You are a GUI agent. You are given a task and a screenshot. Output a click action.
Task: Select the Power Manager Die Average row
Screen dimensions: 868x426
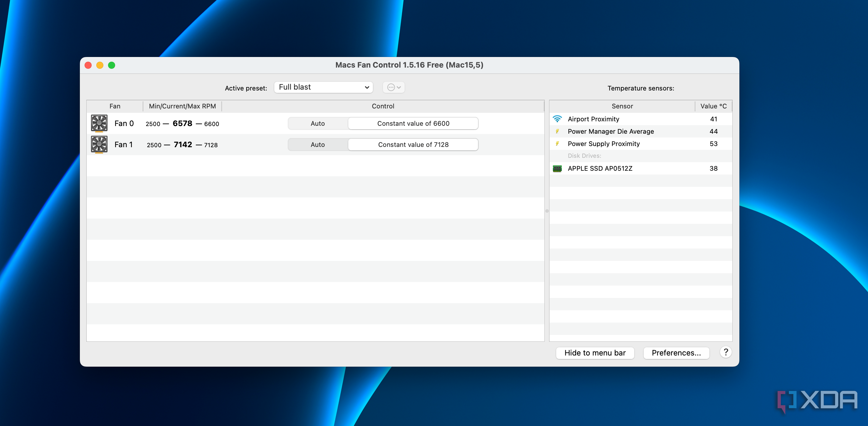coord(640,131)
